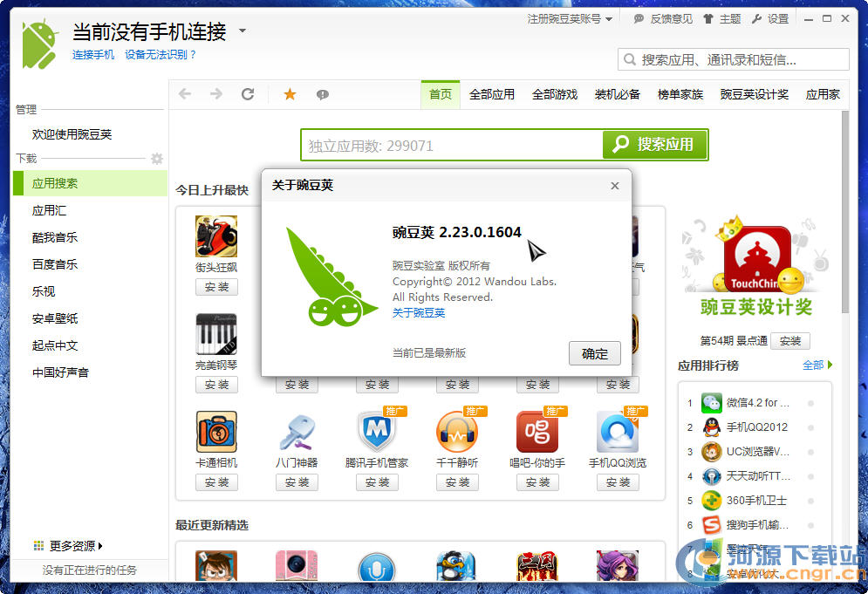This screenshot has height=594, width=868.
Task: Close the 关于豌豆荚 dialog
Action: pyautogui.click(x=614, y=186)
